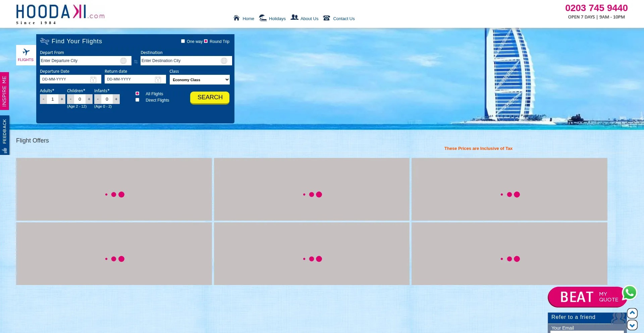Click the globe icon in Depart From field
This screenshot has height=333, width=644.
[x=123, y=61]
